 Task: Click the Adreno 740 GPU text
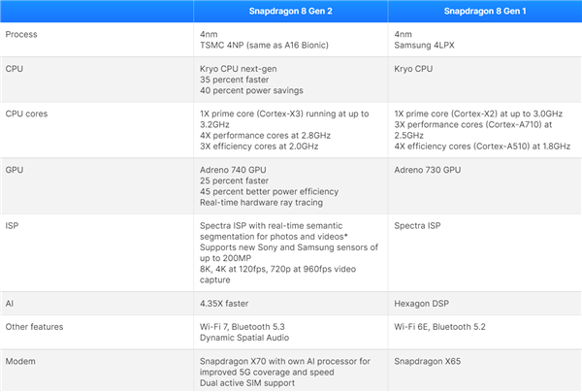pos(234,169)
